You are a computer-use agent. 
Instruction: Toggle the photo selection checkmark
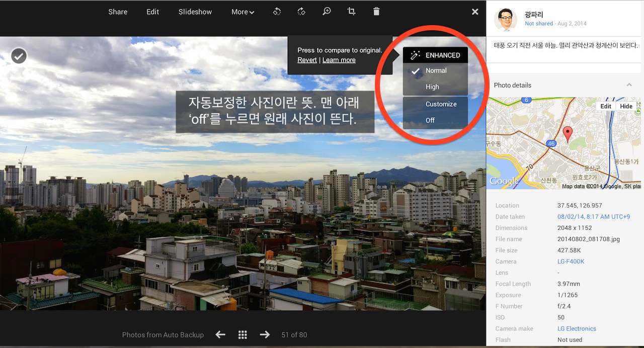(19, 56)
